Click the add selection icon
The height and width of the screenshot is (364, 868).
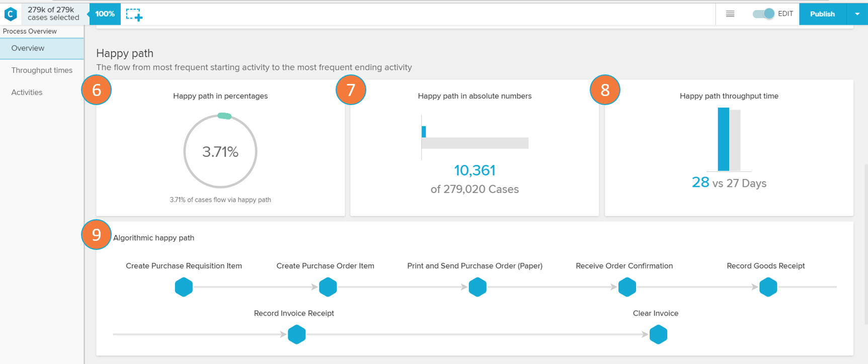pos(134,15)
